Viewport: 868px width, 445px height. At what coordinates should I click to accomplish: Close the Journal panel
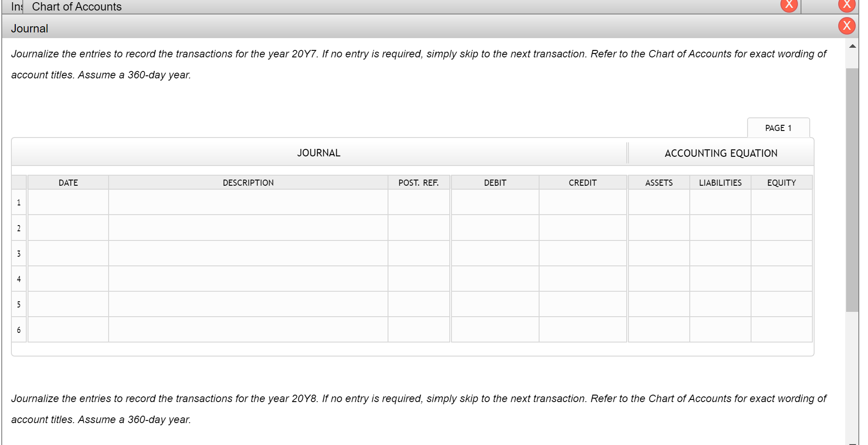click(x=846, y=26)
